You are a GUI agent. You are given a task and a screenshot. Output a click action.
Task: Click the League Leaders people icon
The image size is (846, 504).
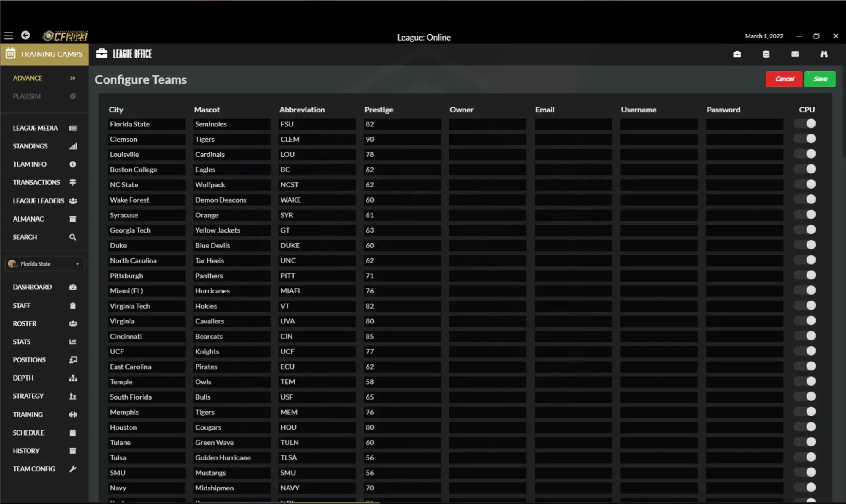click(73, 201)
